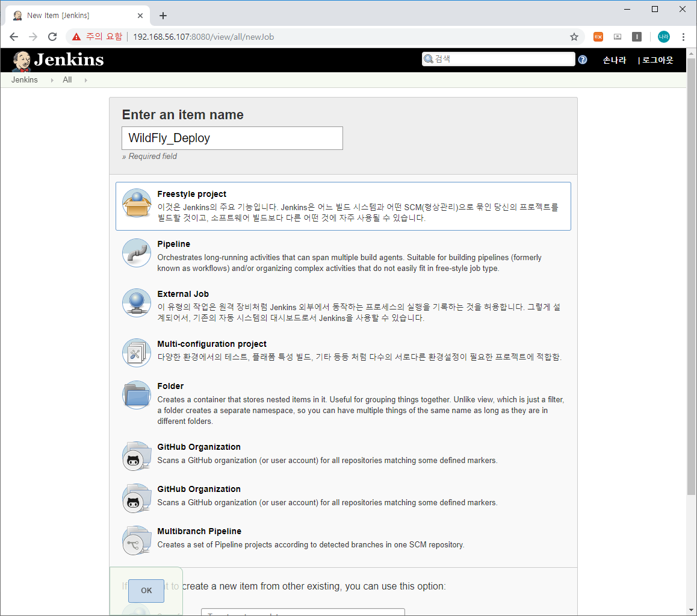The height and width of the screenshot is (616, 697).
Task: Open the Chrome three-dot menu
Action: pos(683,37)
